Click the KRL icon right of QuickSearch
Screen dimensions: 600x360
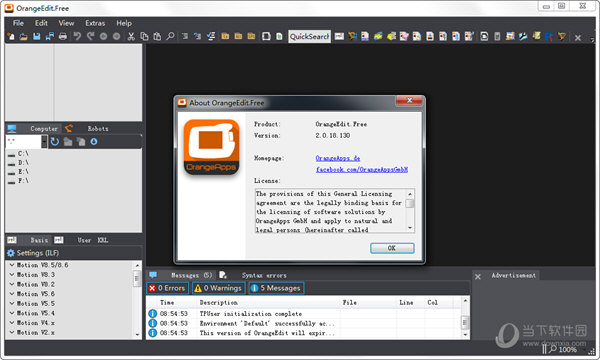(339, 36)
